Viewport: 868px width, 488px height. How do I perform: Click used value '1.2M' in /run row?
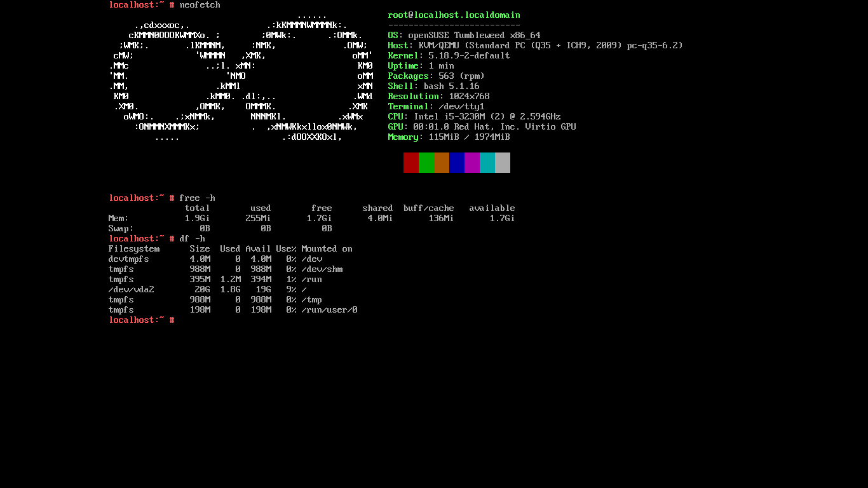click(x=231, y=280)
